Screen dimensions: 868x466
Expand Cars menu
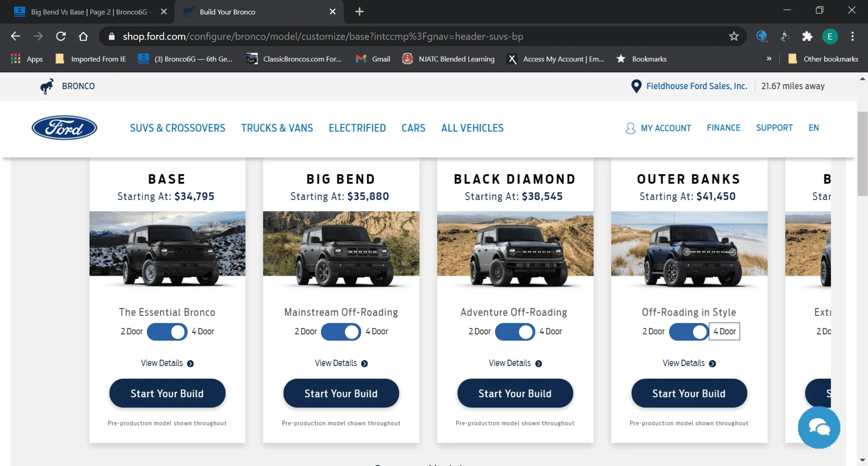(413, 128)
